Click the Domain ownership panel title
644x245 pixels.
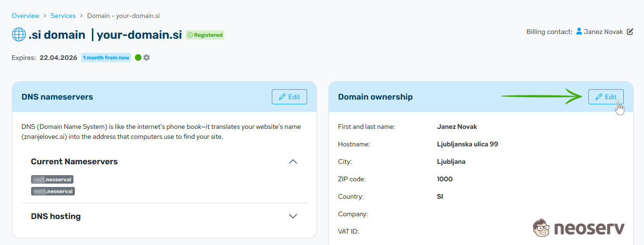click(x=375, y=97)
